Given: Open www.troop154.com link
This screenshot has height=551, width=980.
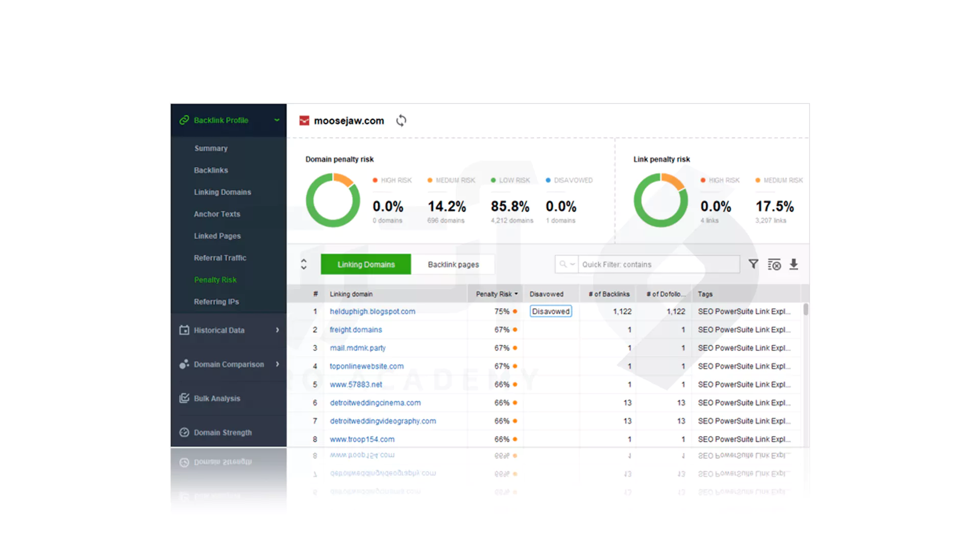Looking at the screenshot, I should pos(362,439).
